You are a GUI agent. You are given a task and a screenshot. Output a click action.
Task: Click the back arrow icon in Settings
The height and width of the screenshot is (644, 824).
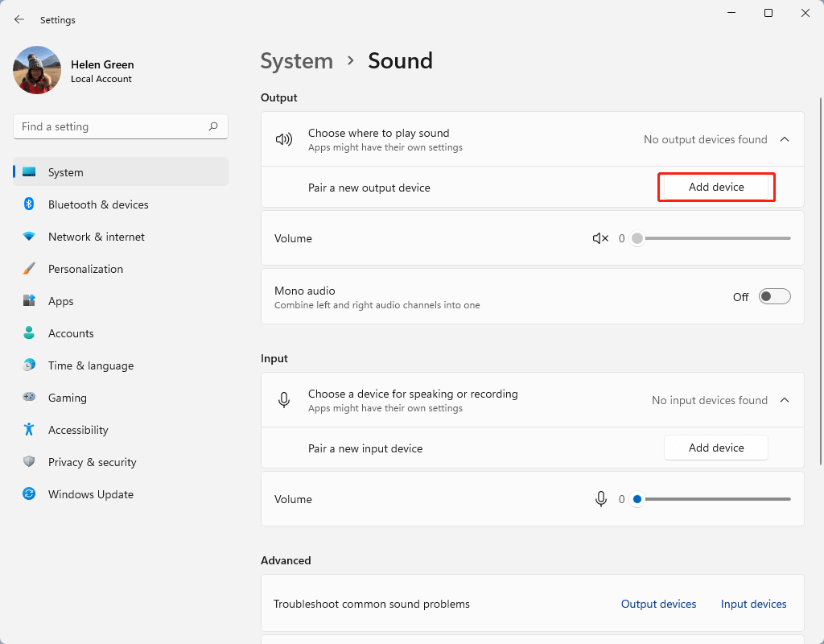click(19, 19)
